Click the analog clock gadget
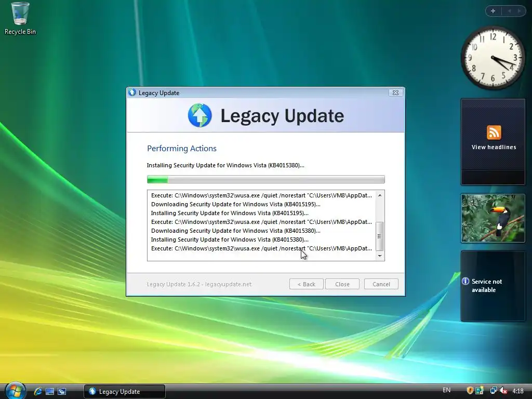532x399 pixels. (x=493, y=58)
